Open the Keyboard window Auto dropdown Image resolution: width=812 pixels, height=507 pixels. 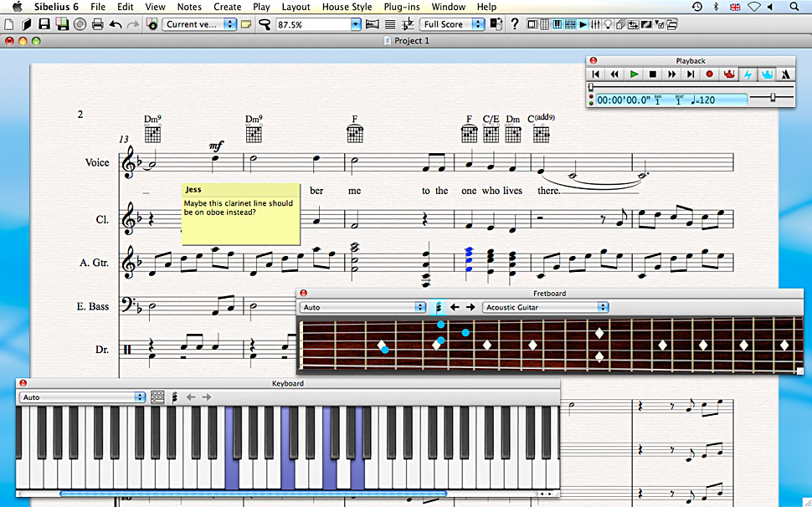(x=83, y=397)
